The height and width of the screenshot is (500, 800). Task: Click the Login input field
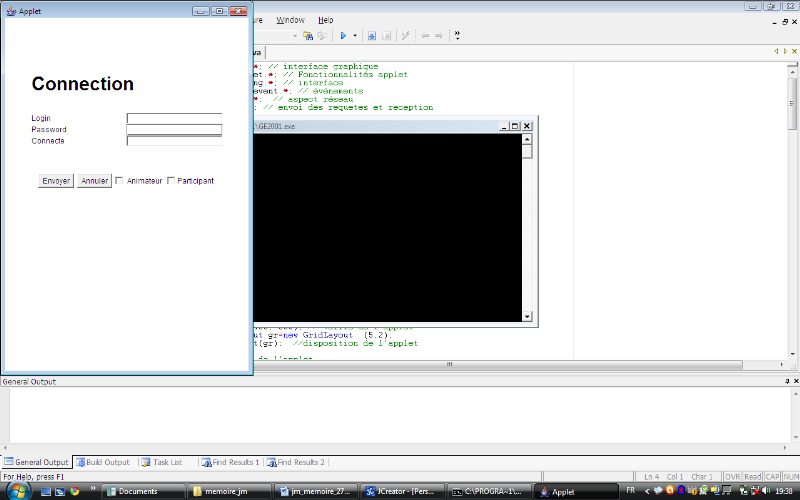tap(174, 118)
